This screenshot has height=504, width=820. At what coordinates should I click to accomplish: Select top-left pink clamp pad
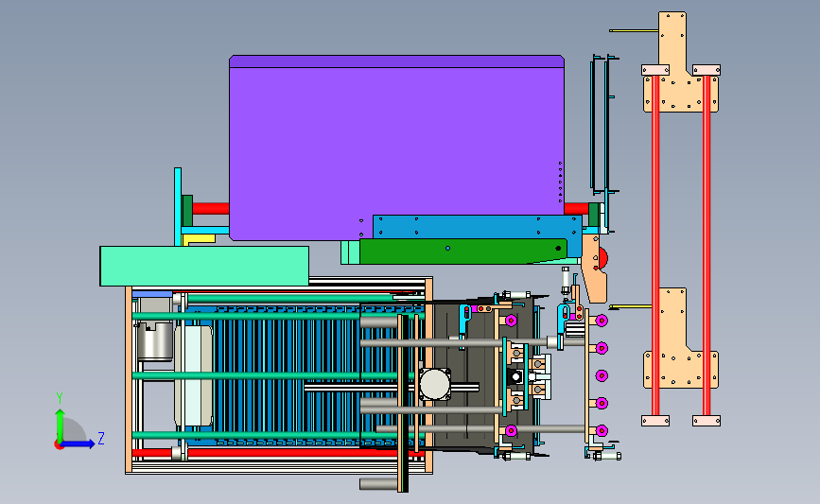pos(655,70)
